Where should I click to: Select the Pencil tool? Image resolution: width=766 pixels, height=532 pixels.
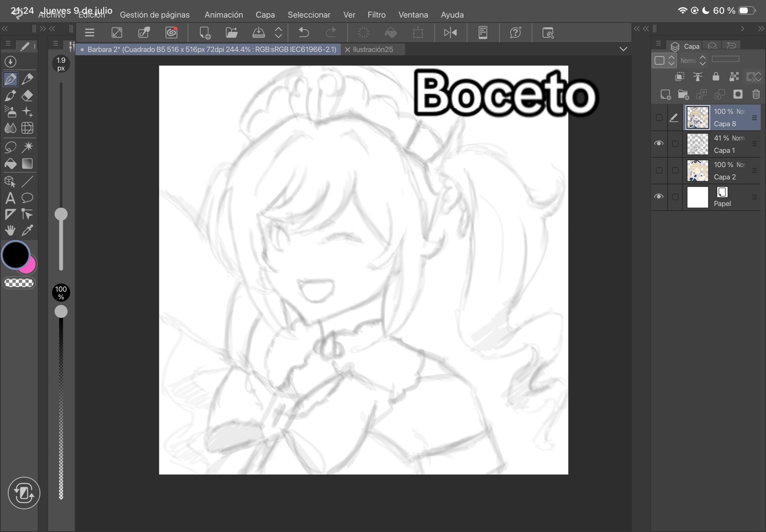click(x=28, y=79)
